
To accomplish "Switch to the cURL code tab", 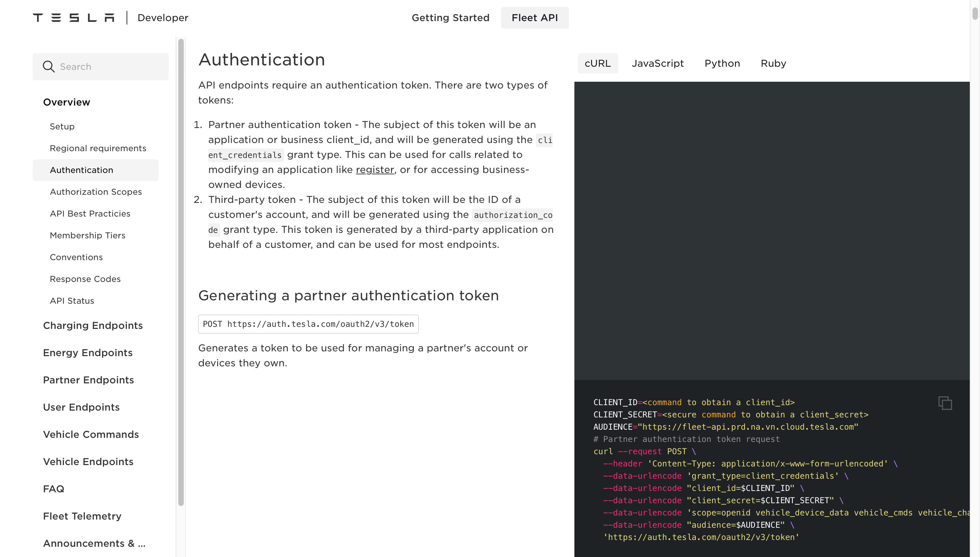I will tap(598, 63).
